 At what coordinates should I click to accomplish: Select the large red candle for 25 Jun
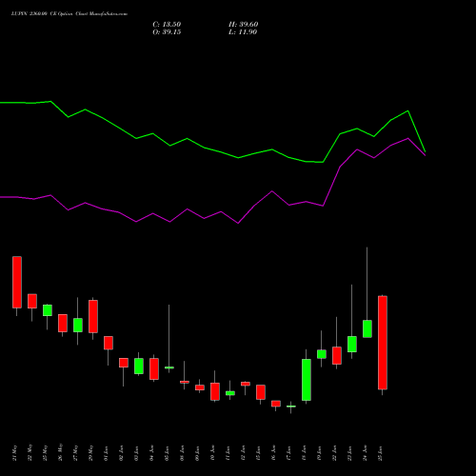[383, 343]
